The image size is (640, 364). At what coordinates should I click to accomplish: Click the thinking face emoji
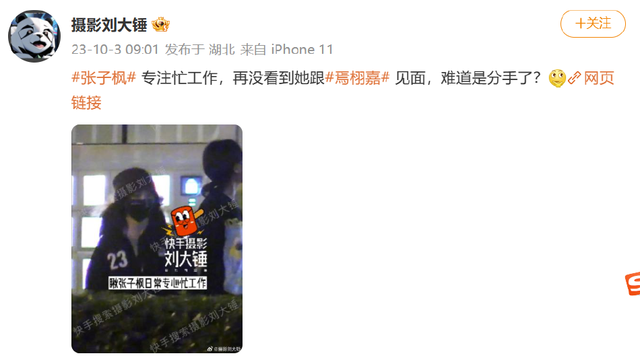(557, 78)
